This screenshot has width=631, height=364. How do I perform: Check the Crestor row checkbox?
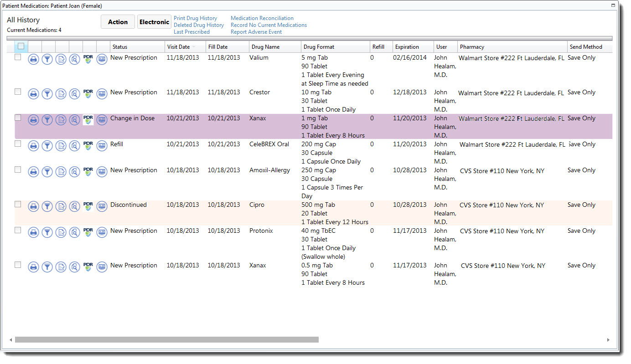pos(18,92)
